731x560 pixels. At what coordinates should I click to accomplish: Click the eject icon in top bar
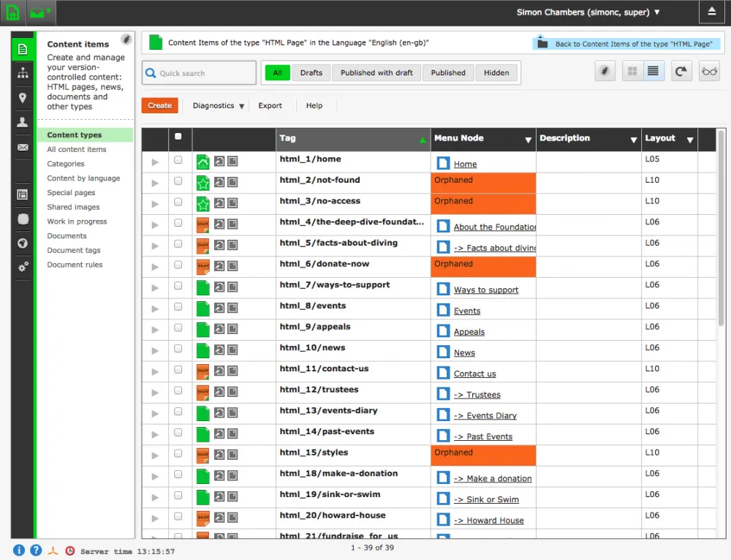(712, 12)
